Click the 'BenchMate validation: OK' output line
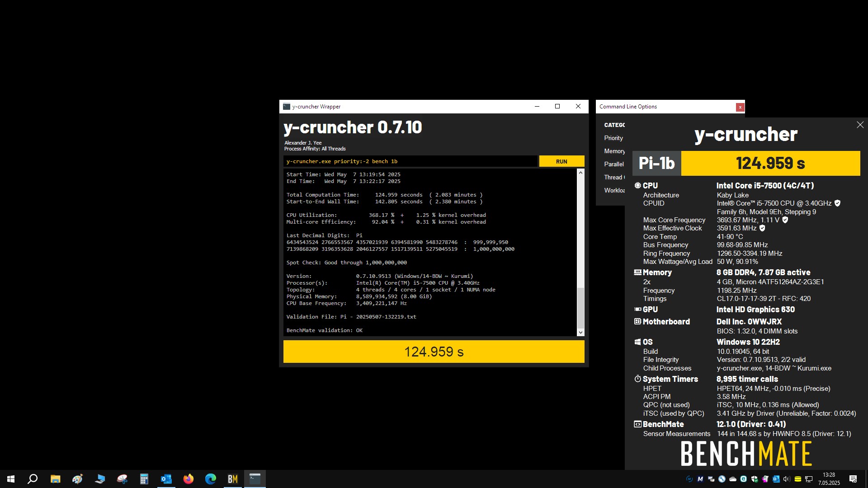 click(x=324, y=330)
